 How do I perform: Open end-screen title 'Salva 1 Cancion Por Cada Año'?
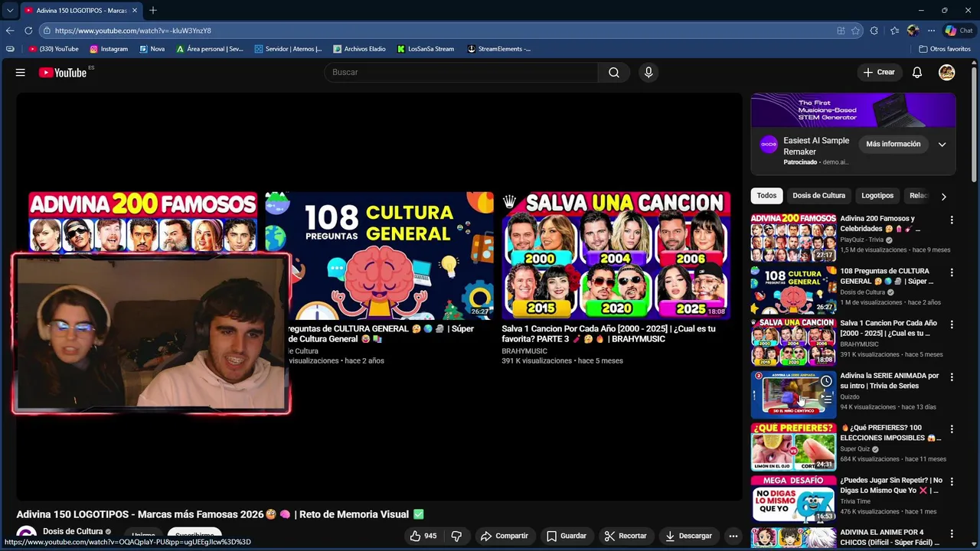pyautogui.click(x=609, y=334)
